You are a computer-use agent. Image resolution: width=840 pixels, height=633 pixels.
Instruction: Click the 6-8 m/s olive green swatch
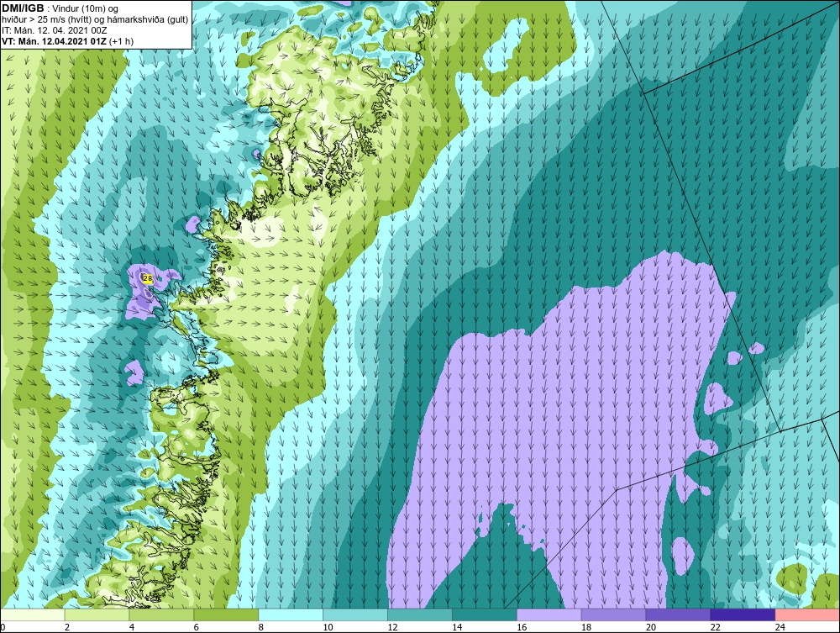(x=226, y=615)
